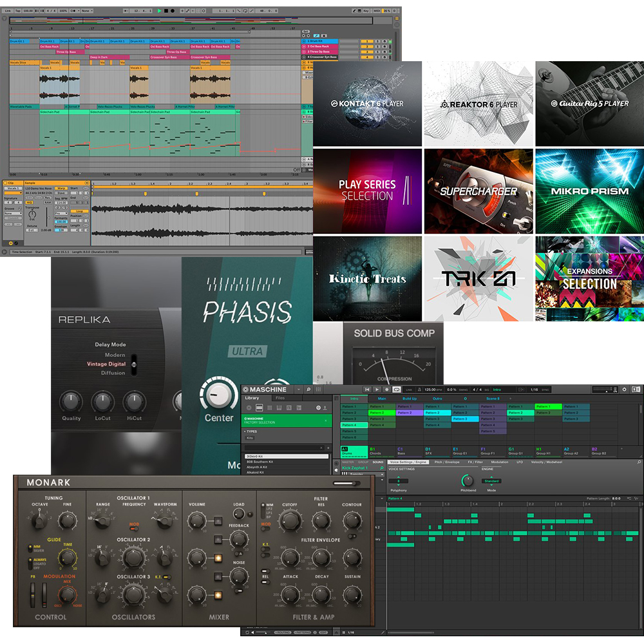Image resolution: width=644 pixels, height=644 pixels.
Task: Select group B1 Chords in Maschine
Action: (382, 451)
